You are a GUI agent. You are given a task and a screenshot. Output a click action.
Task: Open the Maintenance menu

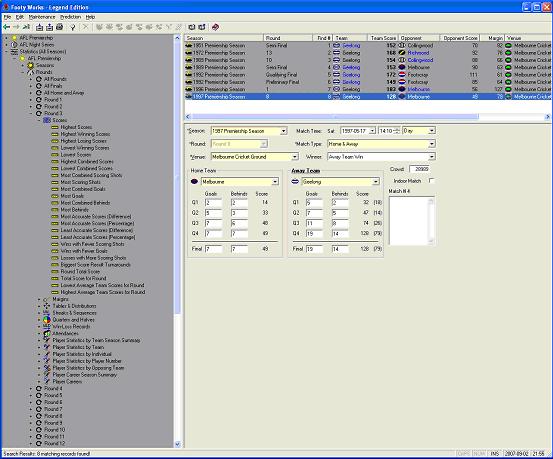(x=42, y=17)
